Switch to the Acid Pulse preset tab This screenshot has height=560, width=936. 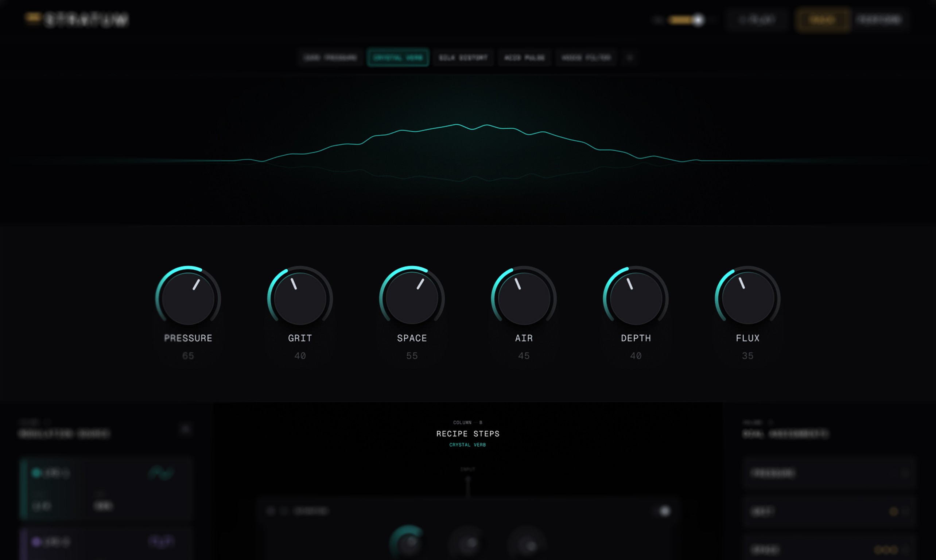tap(525, 58)
